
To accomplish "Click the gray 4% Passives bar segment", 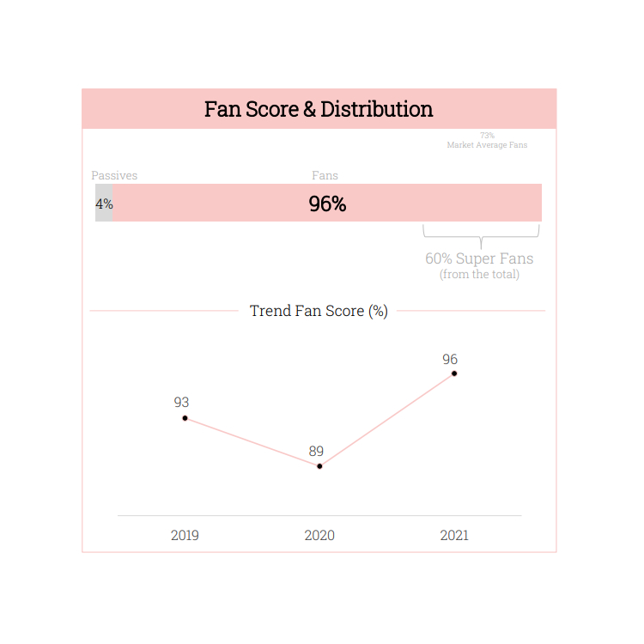I will click(104, 203).
